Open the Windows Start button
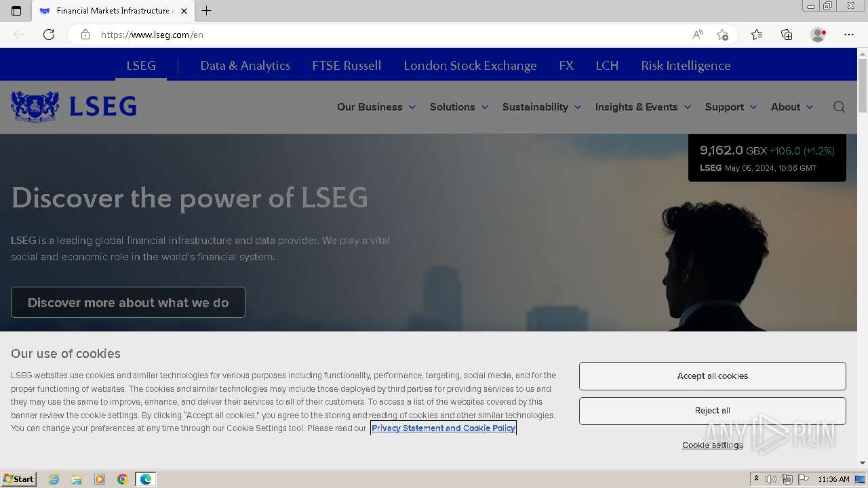 [x=19, y=479]
